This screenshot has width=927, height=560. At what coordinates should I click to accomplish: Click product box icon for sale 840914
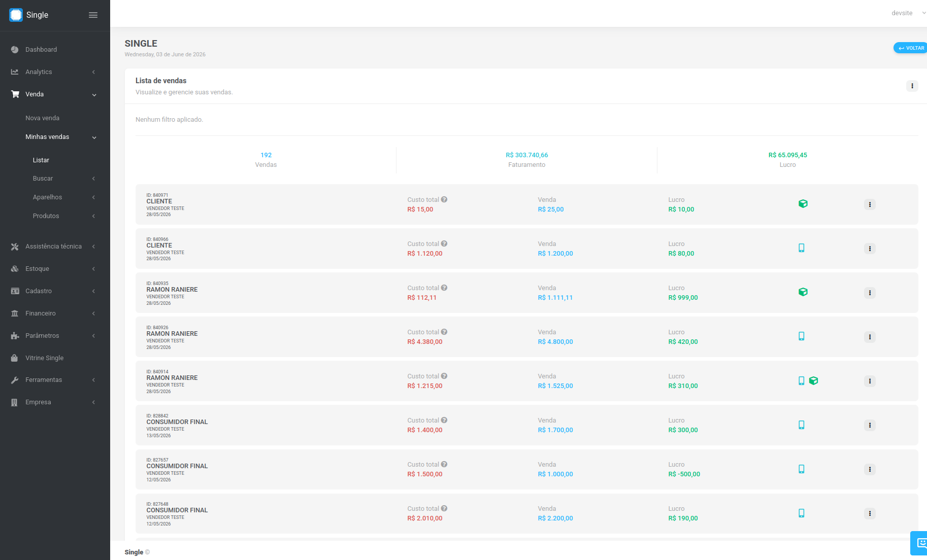coord(814,381)
